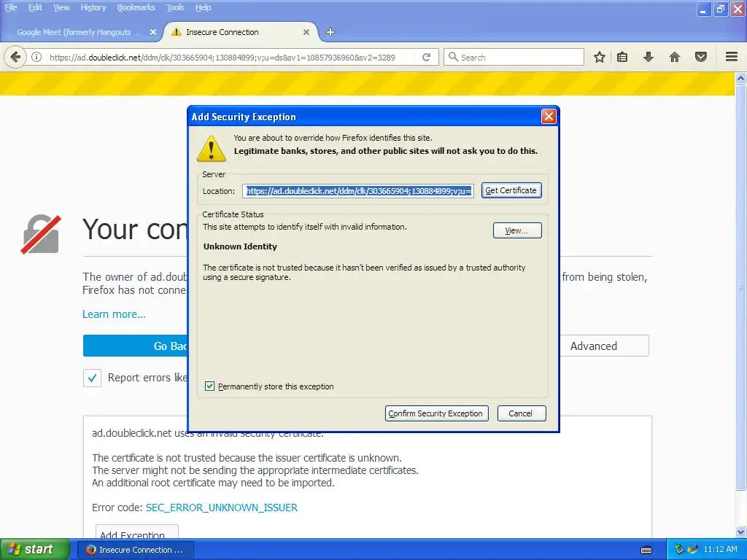Click Unknown Identity text
Image resolution: width=747 pixels, height=560 pixels.
coord(240,246)
